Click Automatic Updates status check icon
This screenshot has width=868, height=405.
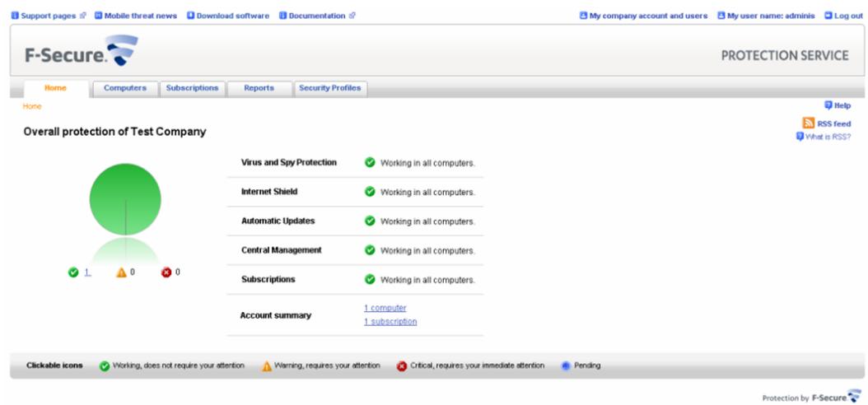point(370,221)
